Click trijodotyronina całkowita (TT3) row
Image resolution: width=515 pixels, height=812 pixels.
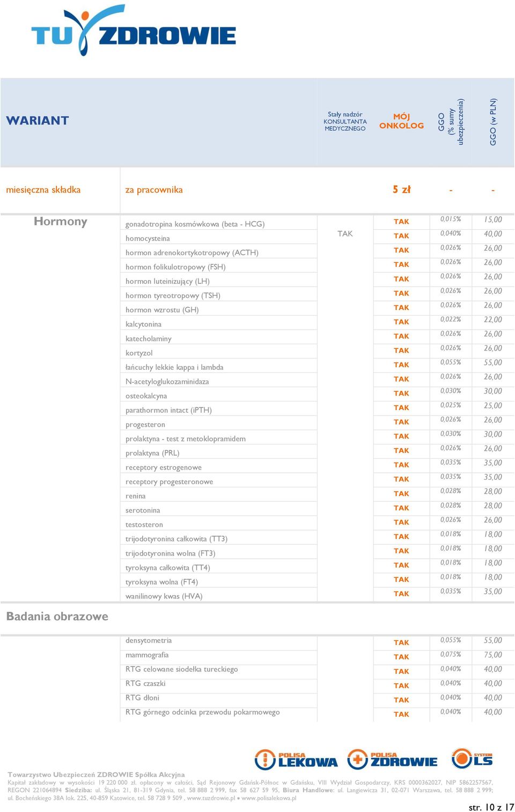[x=176, y=539]
